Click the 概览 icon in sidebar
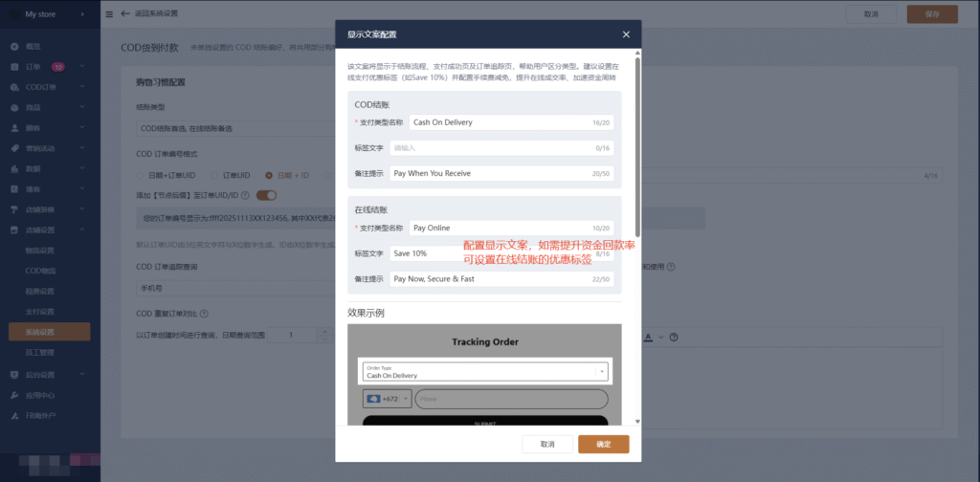This screenshot has width=980, height=482. click(x=13, y=46)
